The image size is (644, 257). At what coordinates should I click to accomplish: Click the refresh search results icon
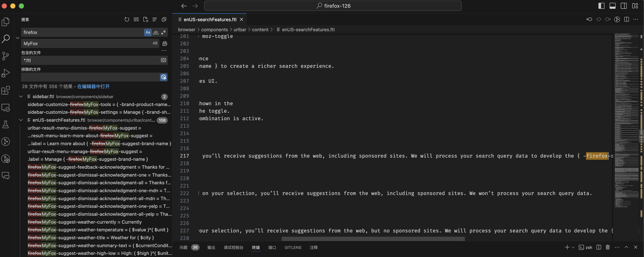click(127, 19)
